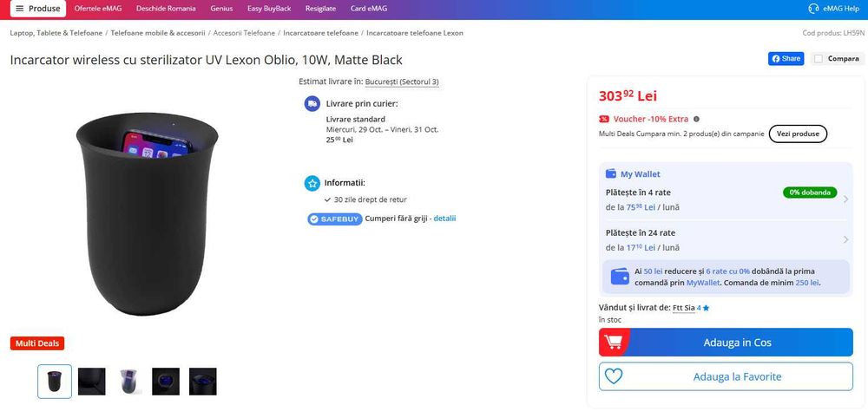This screenshot has height=418, width=868.
Task: Click the Vezi produse button
Action: tap(798, 134)
